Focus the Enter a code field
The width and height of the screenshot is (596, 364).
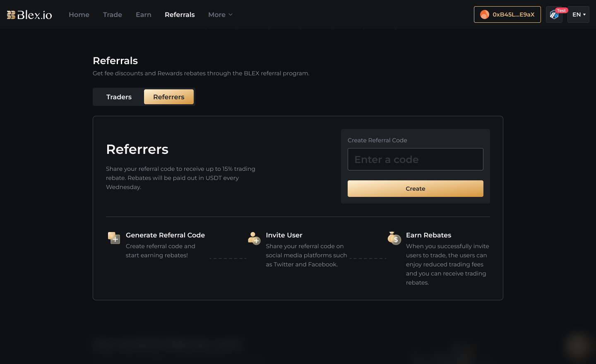(415, 159)
